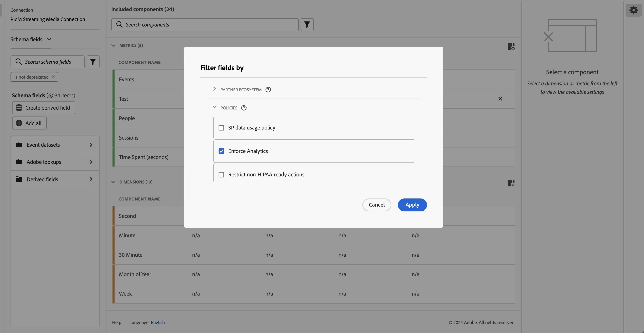This screenshot has width=644, height=333.
Task: Uncheck the Enforce Analytics checkbox
Action: 221,151
